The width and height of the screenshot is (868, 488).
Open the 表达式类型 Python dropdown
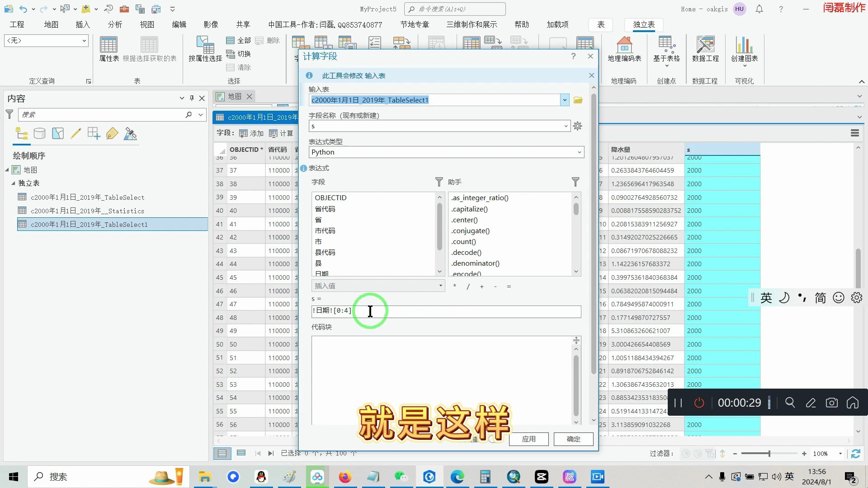tap(579, 152)
